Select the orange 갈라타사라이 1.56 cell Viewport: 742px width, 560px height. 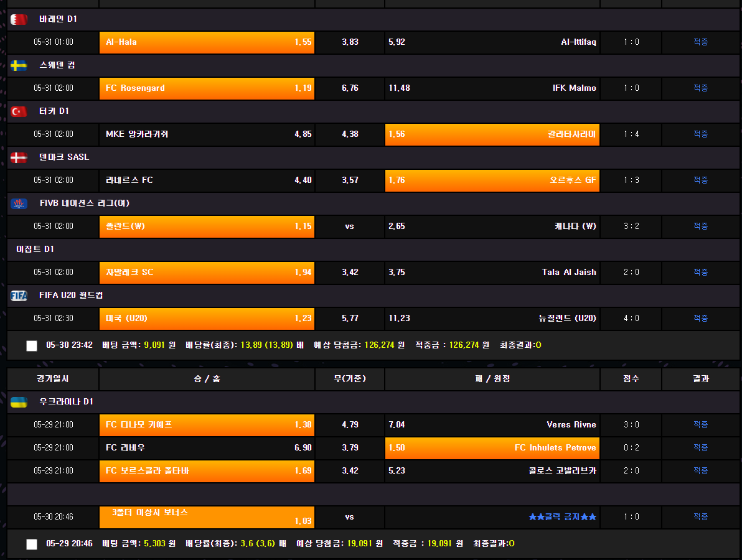[x=492, y=134]
